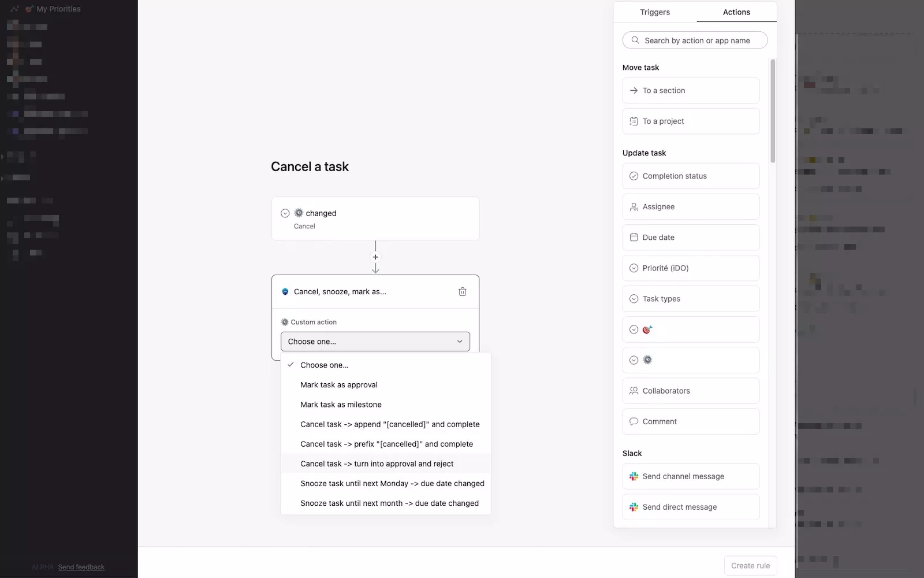This screenshot has width=924, height=578.
Task: Click the Comment speech bubble icon
Action: point(634,421)
